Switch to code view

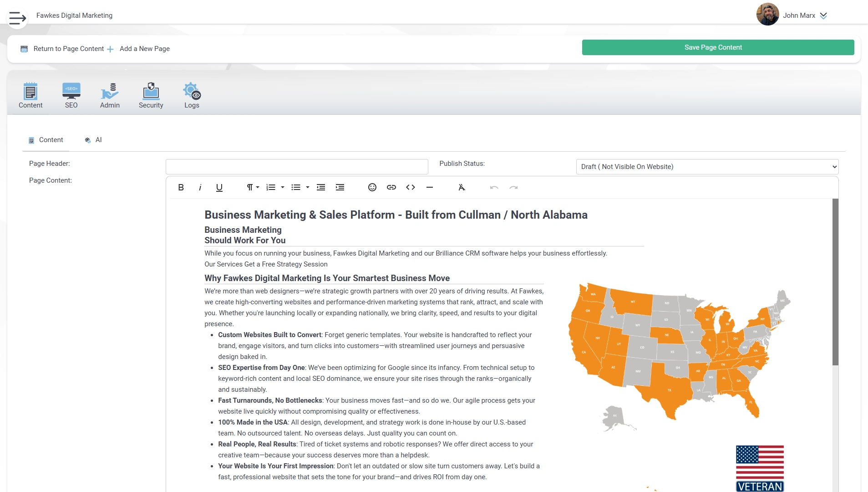(x=411, y=187)
